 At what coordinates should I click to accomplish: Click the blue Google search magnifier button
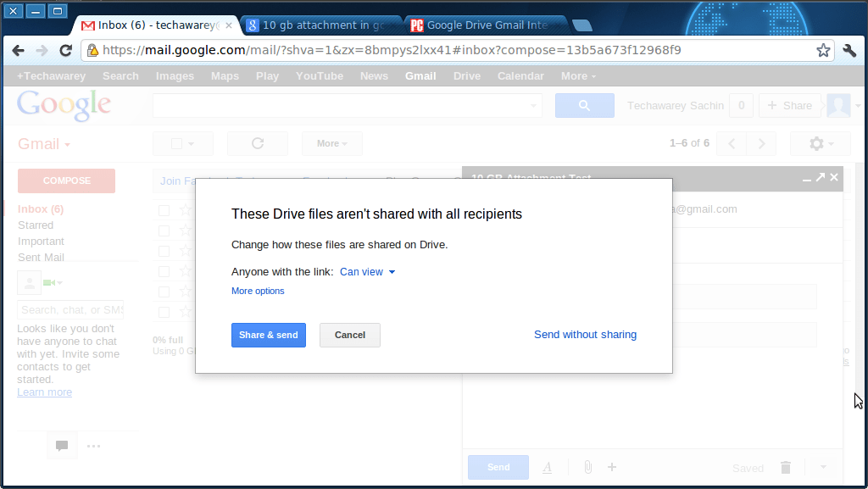point(585,105)
